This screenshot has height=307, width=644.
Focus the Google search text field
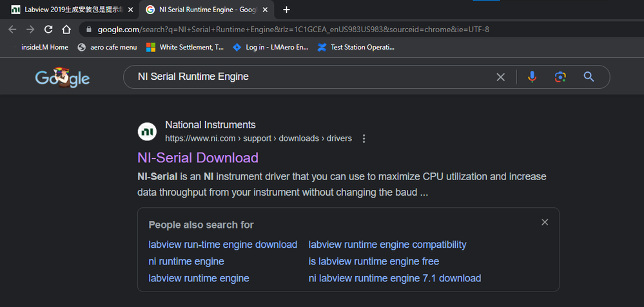312,77
